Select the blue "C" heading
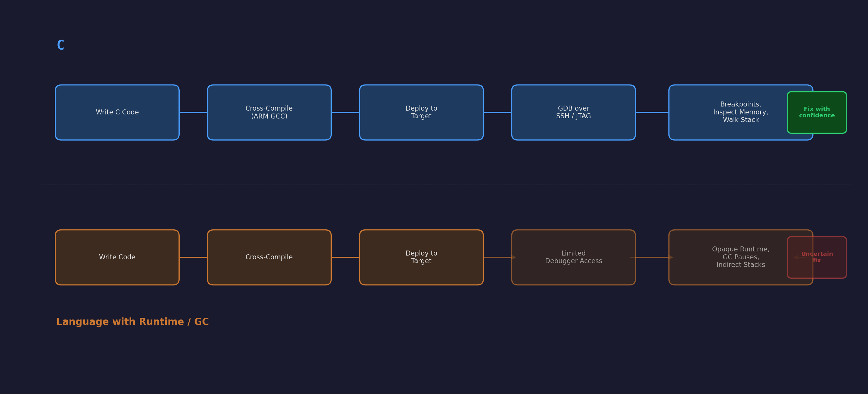Screen dimensions: 868x394 (61, 44)
